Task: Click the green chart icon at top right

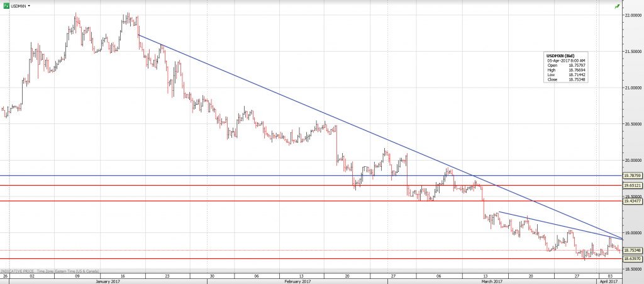Action: pyautogui.click(x=617, y=6)
